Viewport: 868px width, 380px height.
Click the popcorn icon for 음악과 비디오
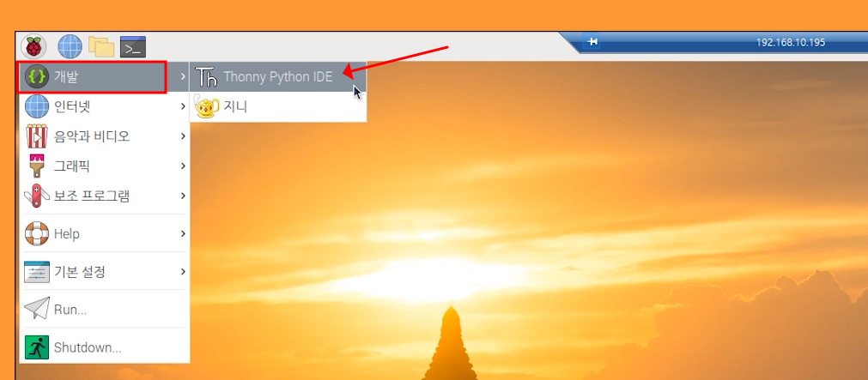pos(37,136)
